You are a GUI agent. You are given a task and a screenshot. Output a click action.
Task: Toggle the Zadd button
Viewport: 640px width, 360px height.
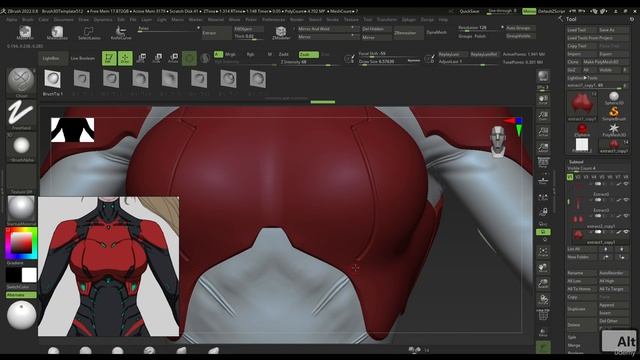click(x=284, y=54)
